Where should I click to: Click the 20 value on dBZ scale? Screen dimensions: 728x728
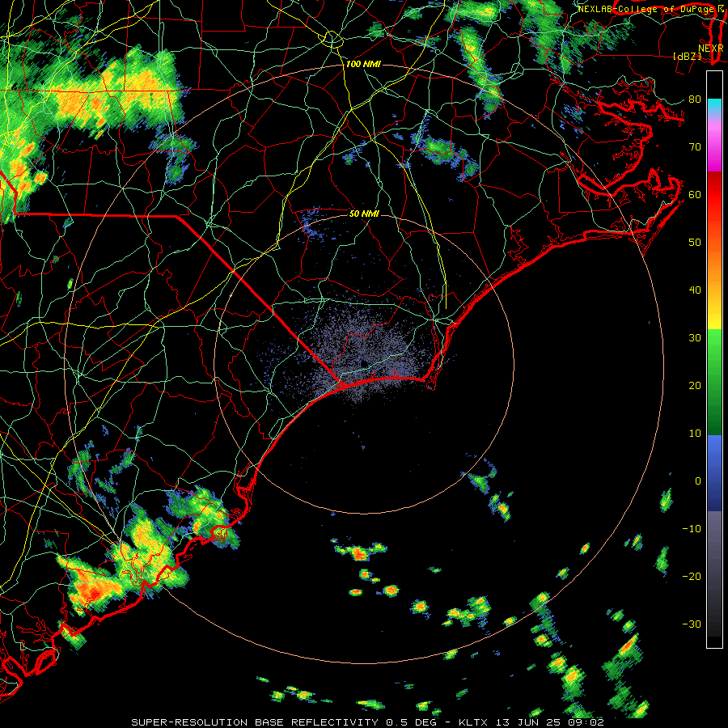(695, 385)
